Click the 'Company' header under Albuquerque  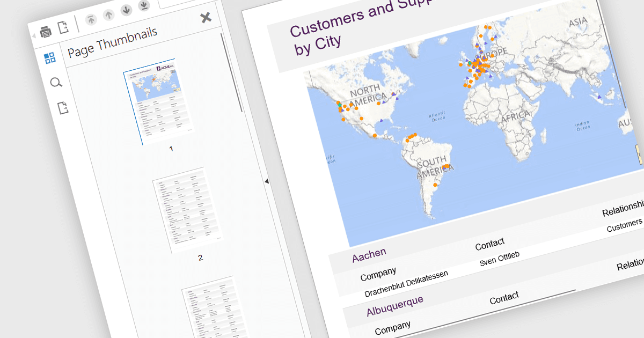point(392,327)
